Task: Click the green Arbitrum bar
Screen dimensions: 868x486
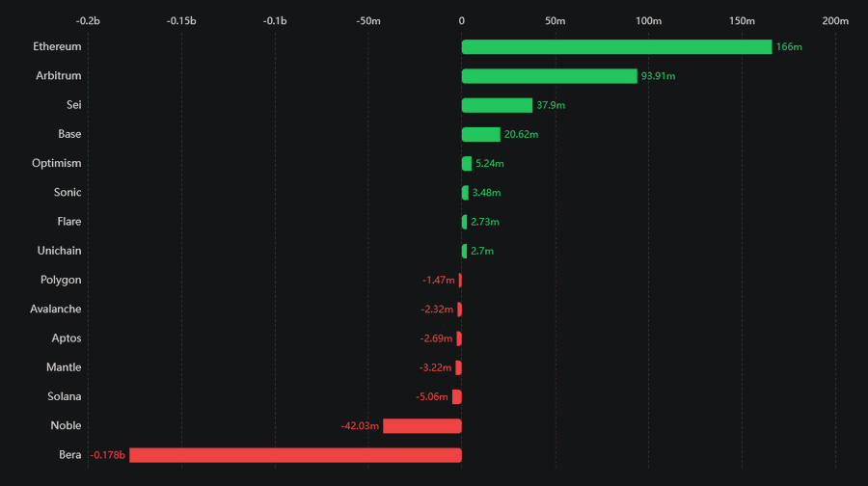Action: tap(549, 76)
